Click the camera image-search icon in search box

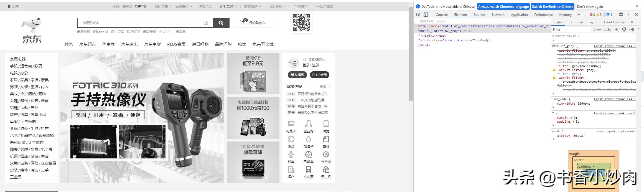206,23
